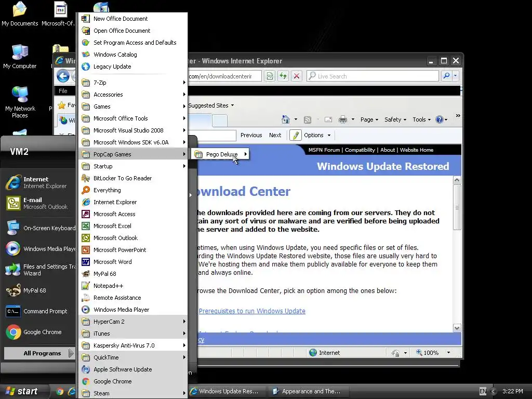Open Google Chrome from Start menu recent list
The image size is (532, 399).
tap(39, 332)
